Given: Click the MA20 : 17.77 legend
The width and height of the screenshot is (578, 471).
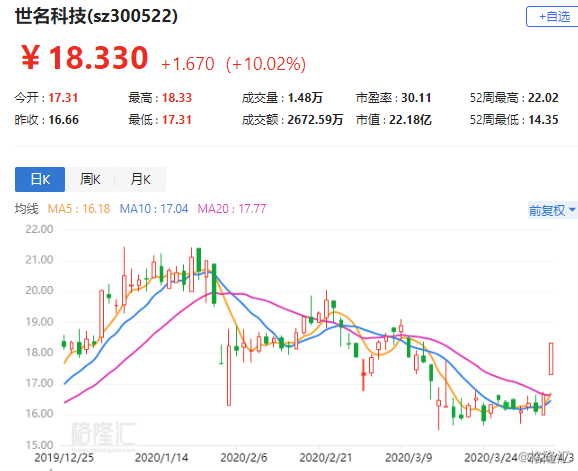Looking at the screenshot, I should (x=232, y=209).
